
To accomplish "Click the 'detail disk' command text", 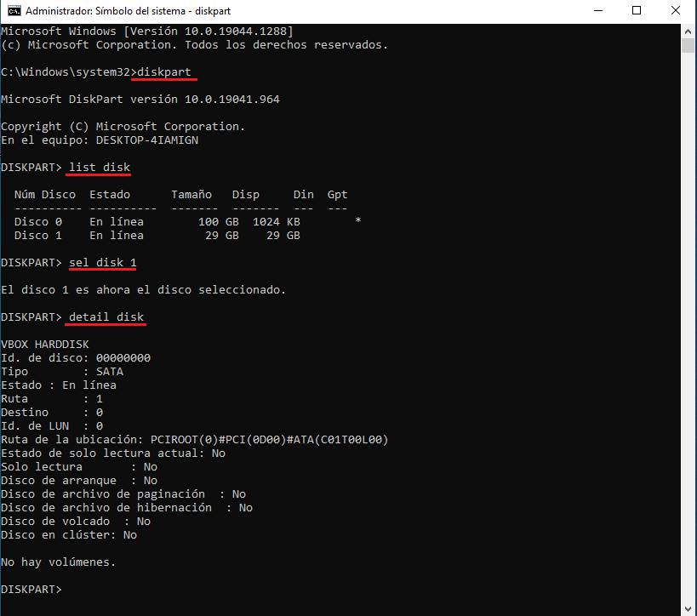I will [x=106, y=317].
